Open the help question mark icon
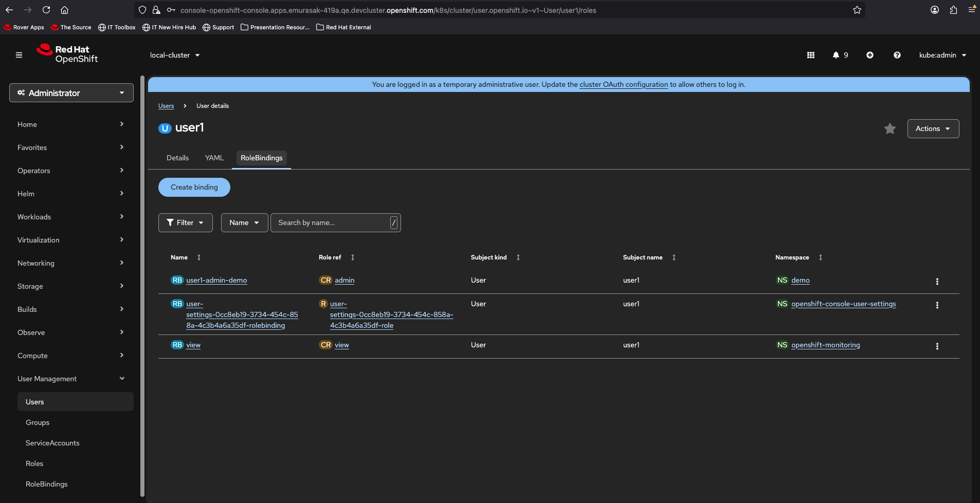 point(897,55)
